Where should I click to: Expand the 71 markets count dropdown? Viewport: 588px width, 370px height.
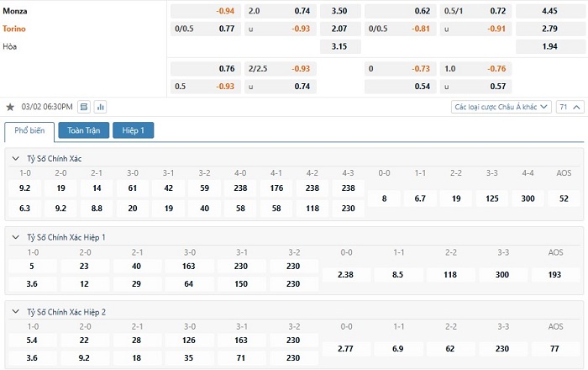point(570,107)
